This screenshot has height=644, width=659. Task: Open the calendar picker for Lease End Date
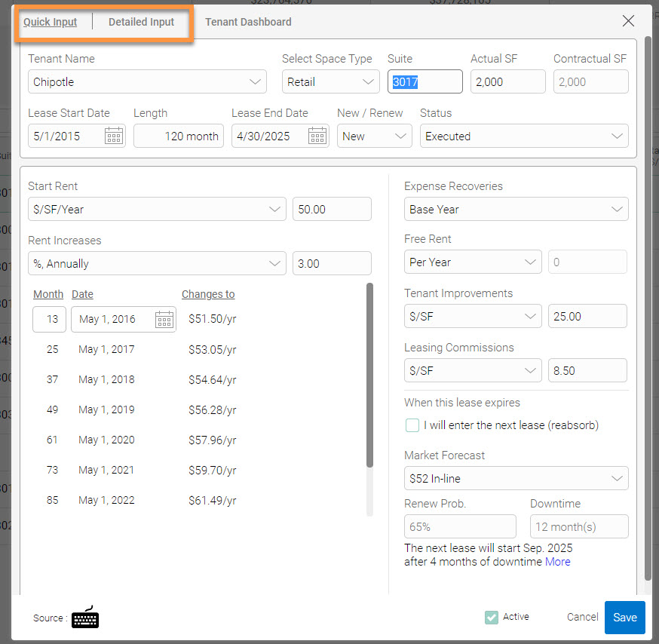[317, 136]
